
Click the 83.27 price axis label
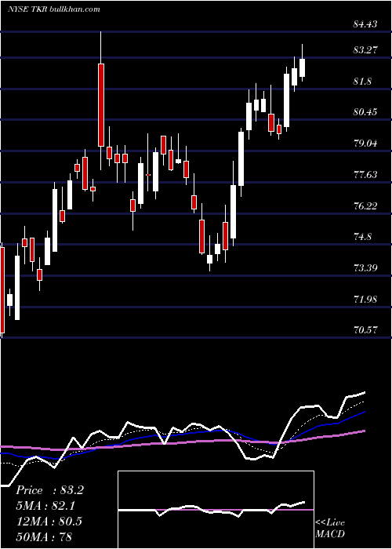[x=365, y=49]
